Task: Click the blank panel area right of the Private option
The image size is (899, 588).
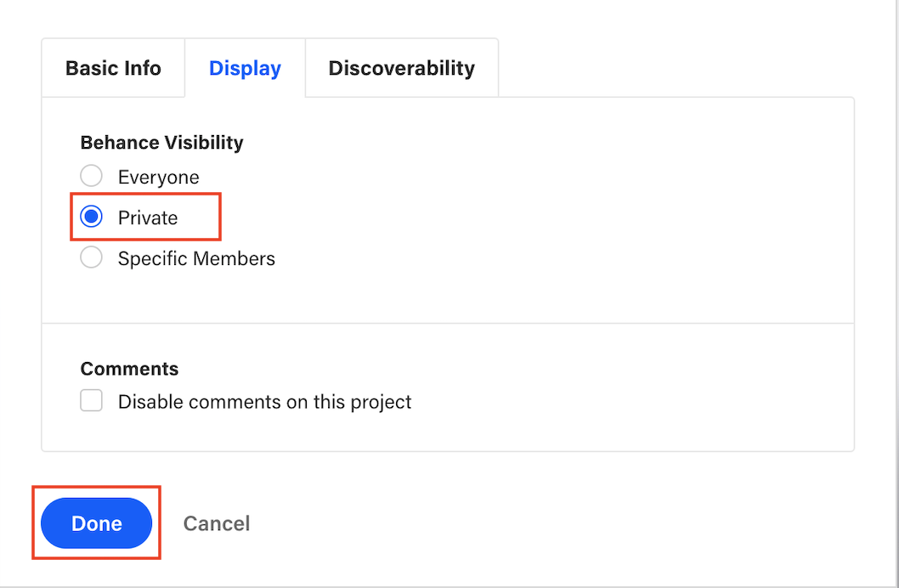Action: click(x=527, y=218)
